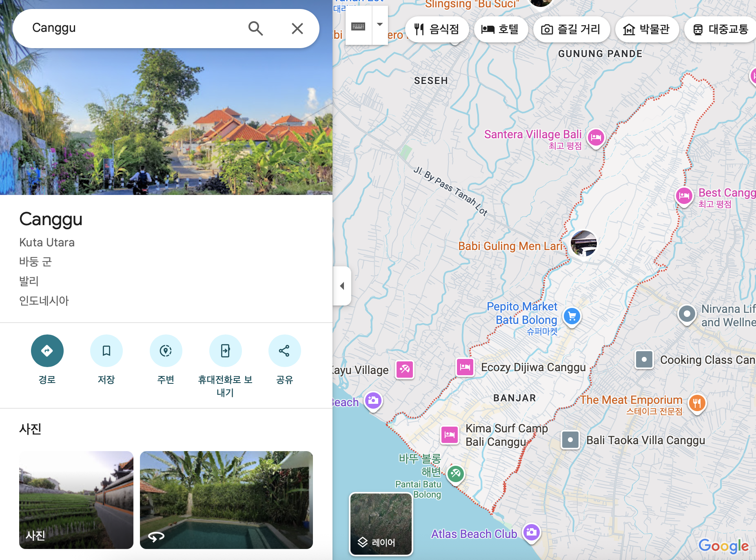This screenshot has height=560, width=756.
Task: Click the Canggu street header photo
Action: pyautogui.click(x=166, y=122)
